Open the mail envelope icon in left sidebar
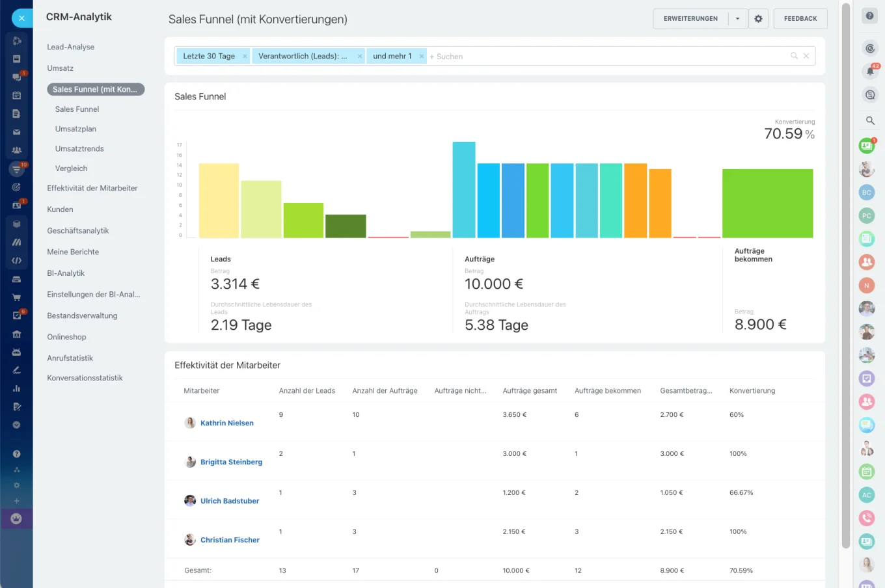Viewport: 885px width, 588px height. coord(17,132)
